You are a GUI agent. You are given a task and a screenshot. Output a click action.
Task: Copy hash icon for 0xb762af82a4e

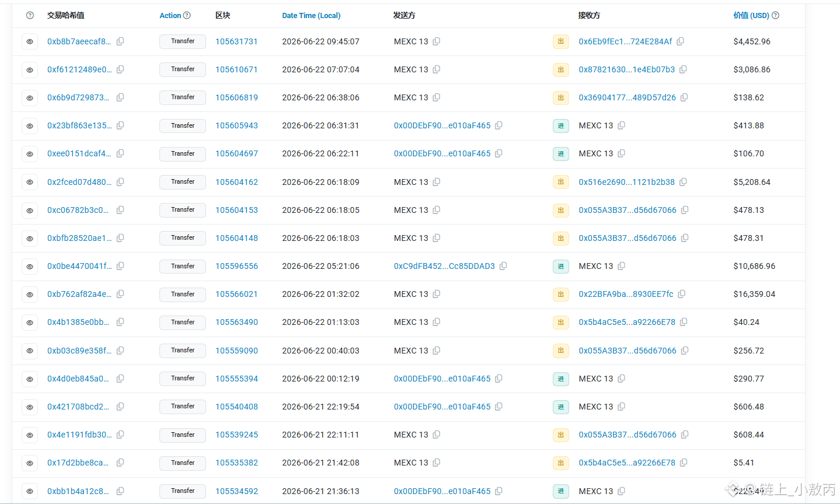point(120,294)
